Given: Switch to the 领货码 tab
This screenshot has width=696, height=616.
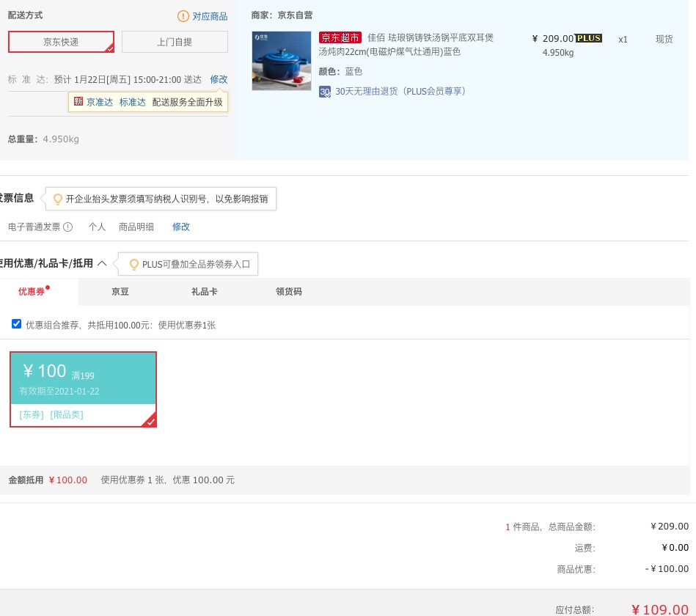Looking at the screenshot, I should 288,292.
